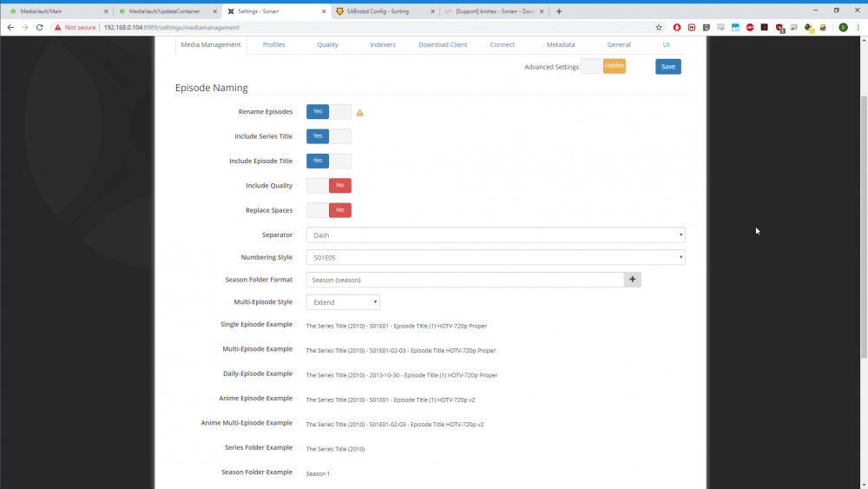Open the Numbering Style dropdown S01E05
This screenshot has height=489, width=868.
point(496,257)
